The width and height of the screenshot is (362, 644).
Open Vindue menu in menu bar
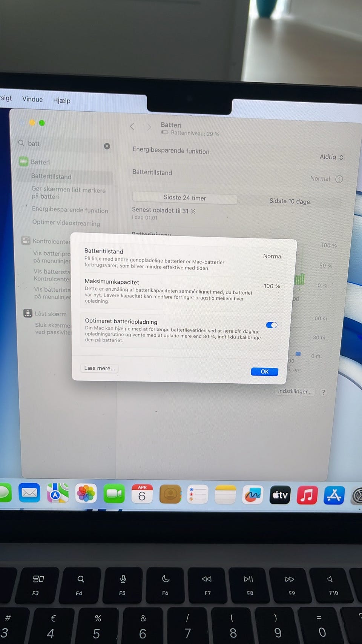[x=32, y=99]
